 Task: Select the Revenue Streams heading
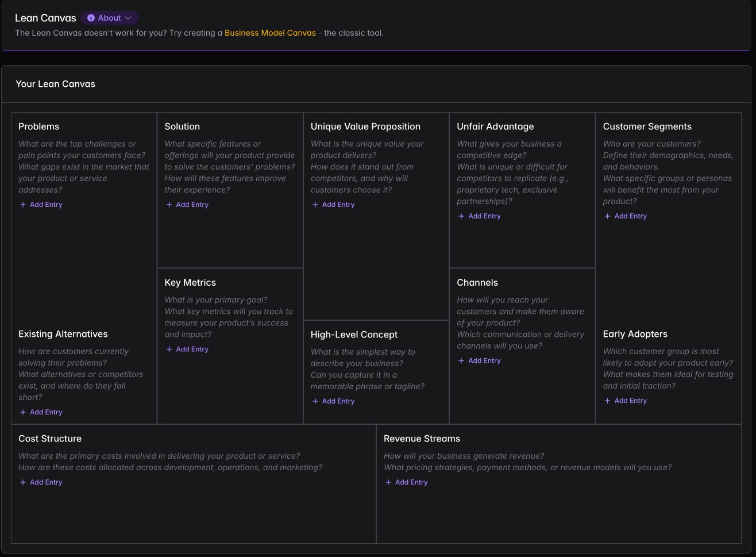click(422, 439)
